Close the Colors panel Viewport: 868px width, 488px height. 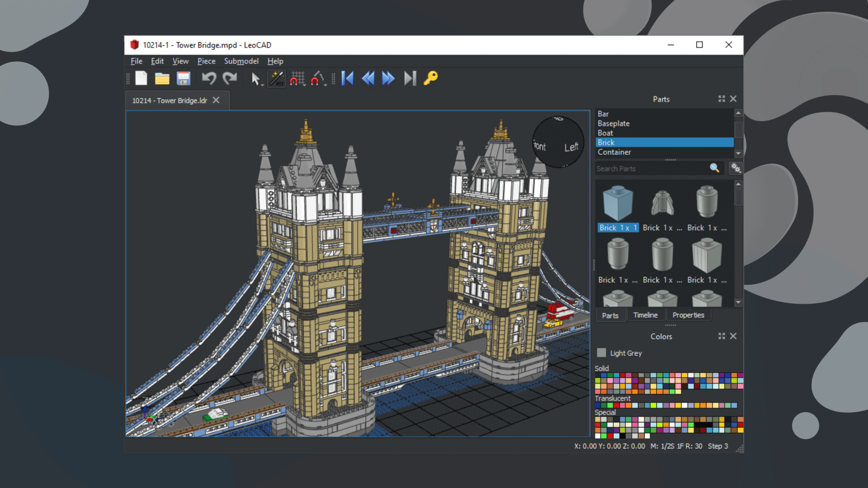[x=733, y=336]
